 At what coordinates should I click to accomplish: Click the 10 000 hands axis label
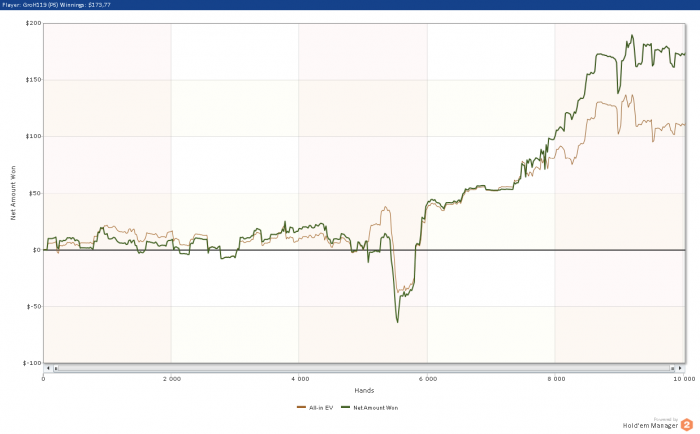coord(684,379)
